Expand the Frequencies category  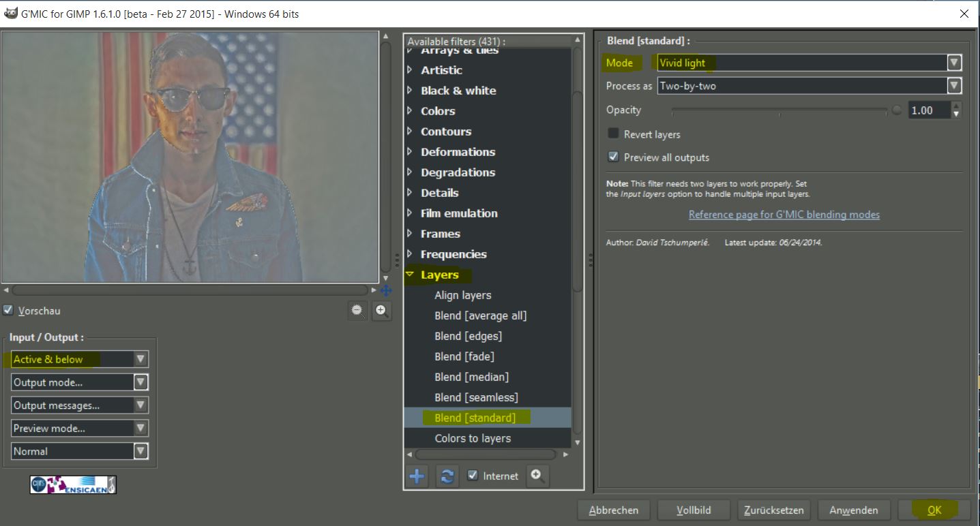(x=409, y=254)
